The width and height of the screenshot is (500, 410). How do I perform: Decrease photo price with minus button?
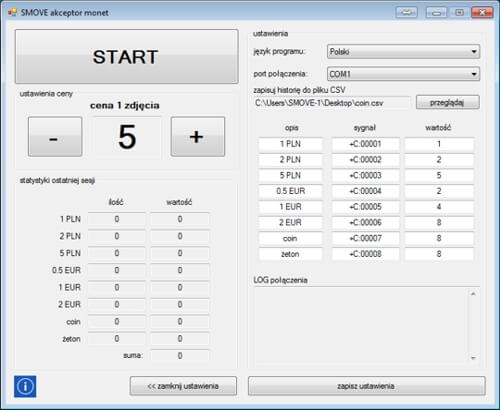[55, 137]
